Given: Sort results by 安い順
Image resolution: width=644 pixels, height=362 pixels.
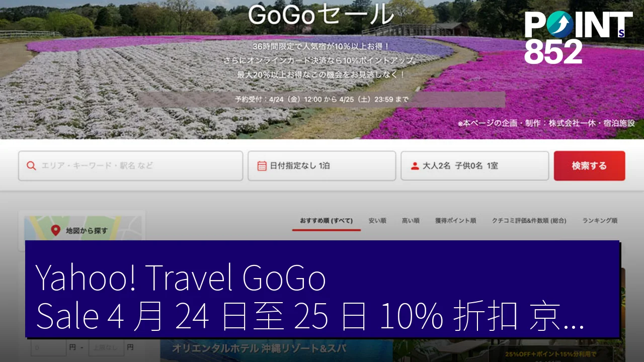Looking at the screenshot, I should tap(377, 221).
